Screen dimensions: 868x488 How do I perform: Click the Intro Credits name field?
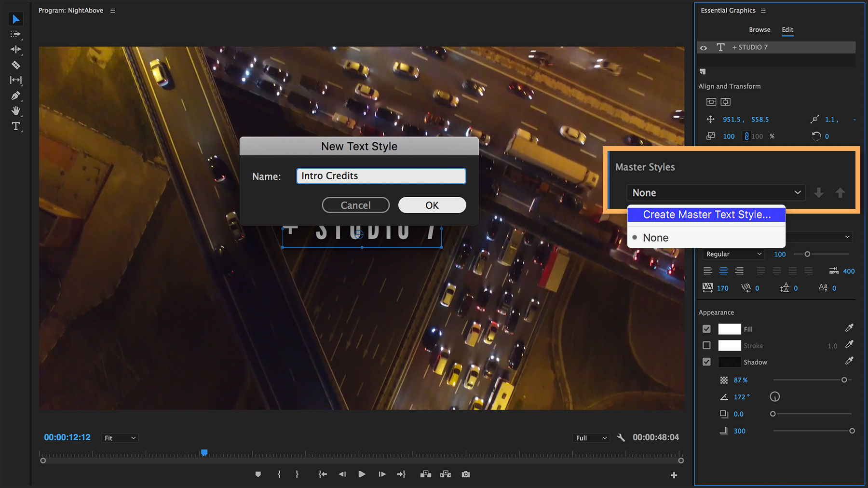pyautogui.click(x=380, y=176)
